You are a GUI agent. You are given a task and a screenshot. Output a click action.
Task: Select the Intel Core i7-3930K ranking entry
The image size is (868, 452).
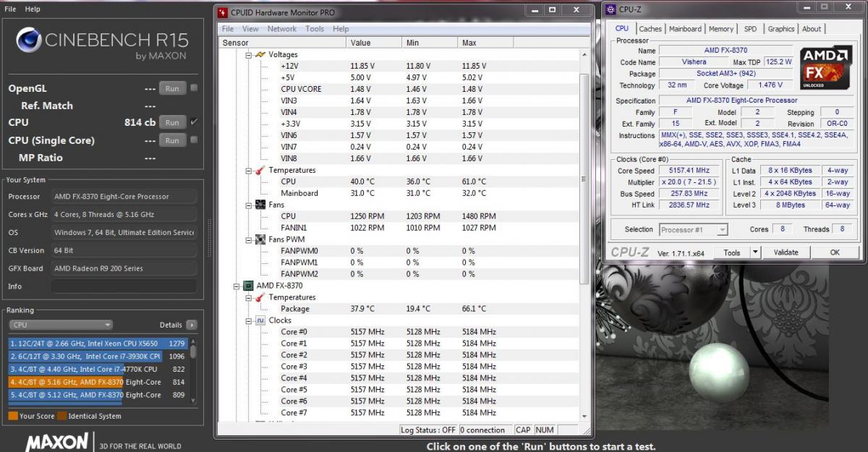tap(98, 356)
